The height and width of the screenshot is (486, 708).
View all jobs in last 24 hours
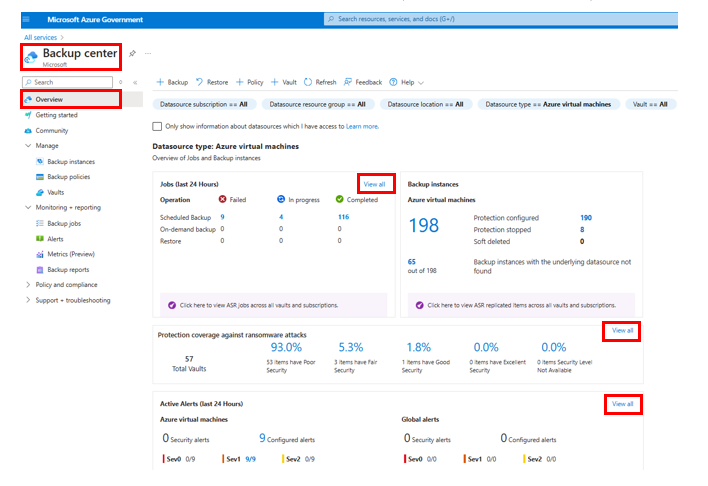[x=374, y=184]
